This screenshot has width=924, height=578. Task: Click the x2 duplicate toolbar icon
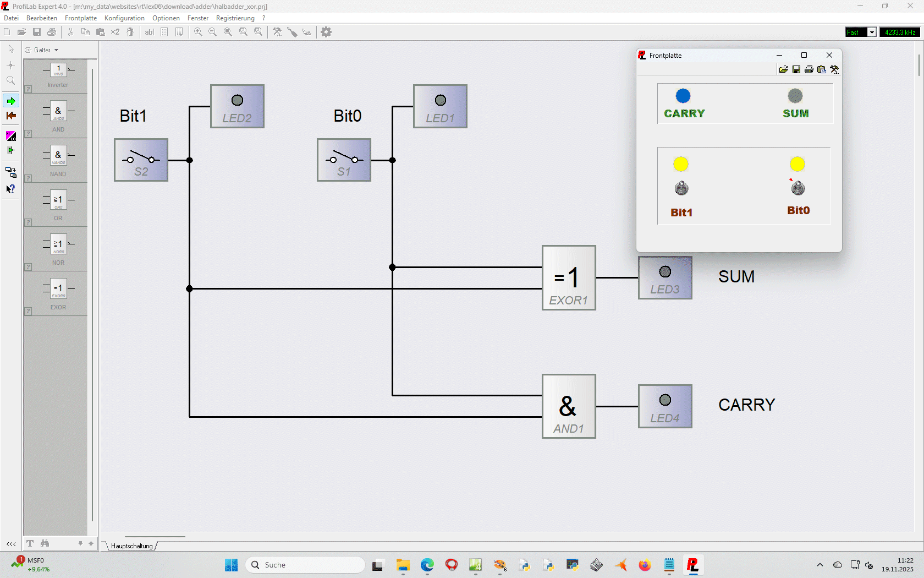115,32
